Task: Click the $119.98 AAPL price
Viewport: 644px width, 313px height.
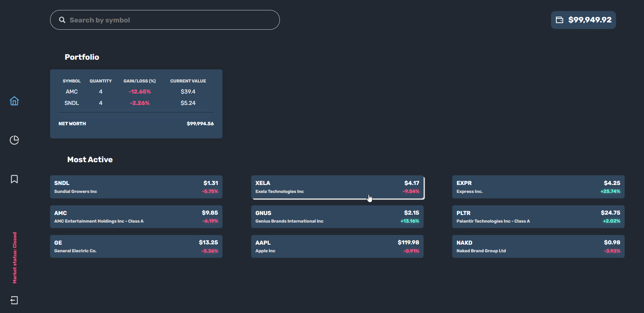Action: tap(408, 242)
